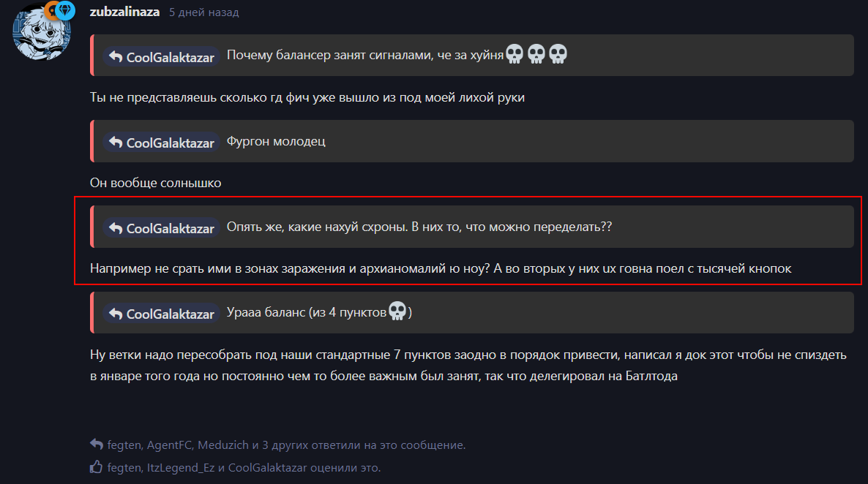Click reply arrow in "Фургон молодец" quote
Screen dimensions: 868x484
click(x=116, y=142)
